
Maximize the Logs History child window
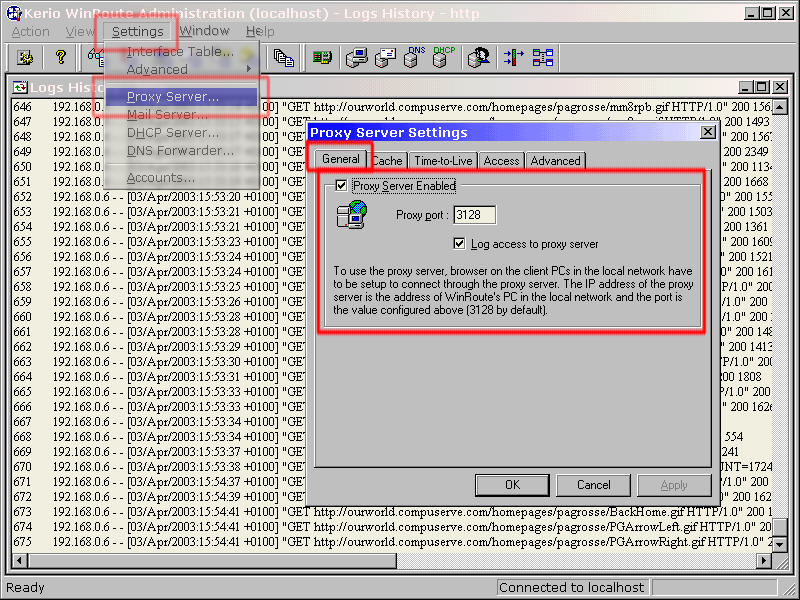[x=762, y=87]
